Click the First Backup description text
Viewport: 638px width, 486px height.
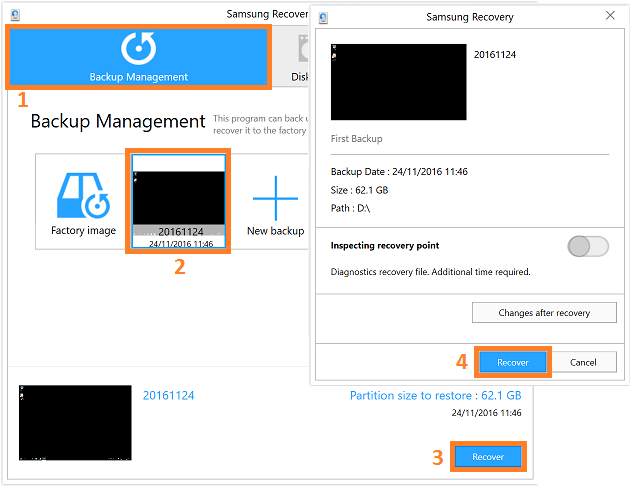[356, 139]
